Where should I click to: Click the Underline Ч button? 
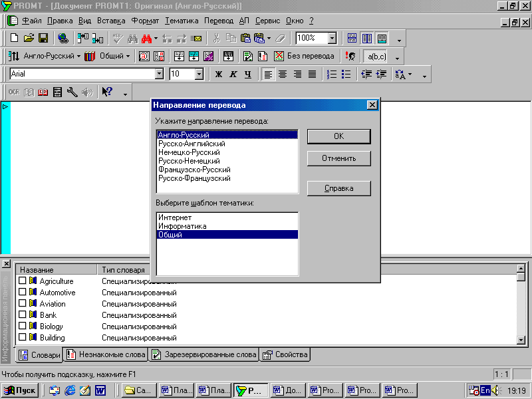(x=248, y=74)
